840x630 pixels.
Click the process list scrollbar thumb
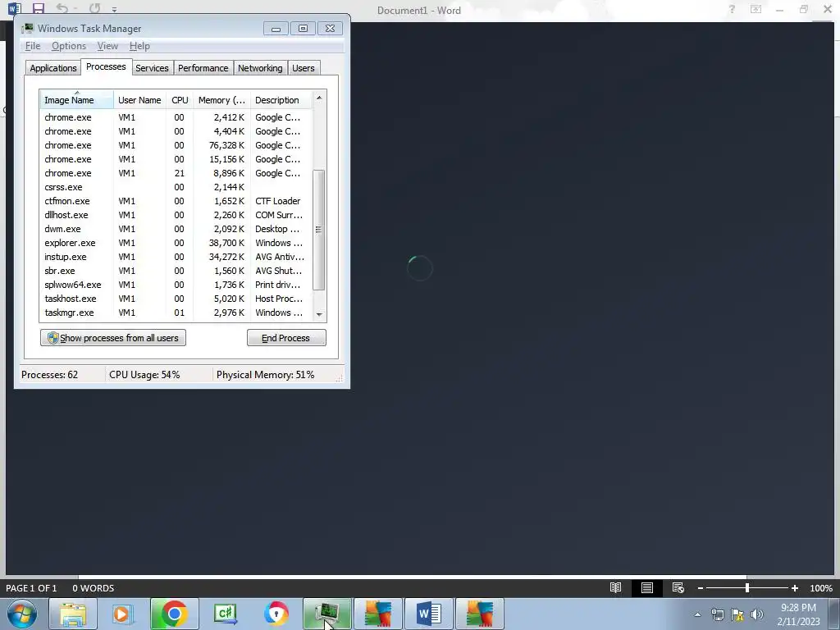[319, 230]
